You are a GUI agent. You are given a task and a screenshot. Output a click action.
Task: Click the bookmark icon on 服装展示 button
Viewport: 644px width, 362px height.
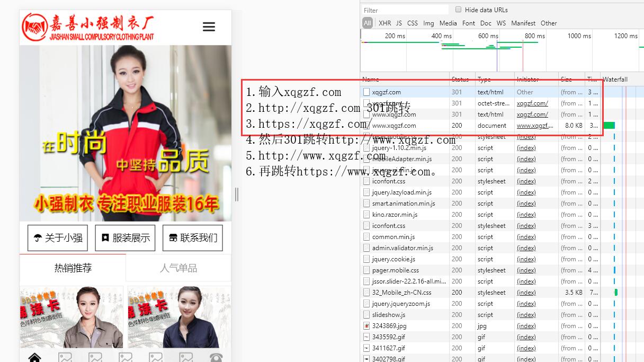point(105,237)
